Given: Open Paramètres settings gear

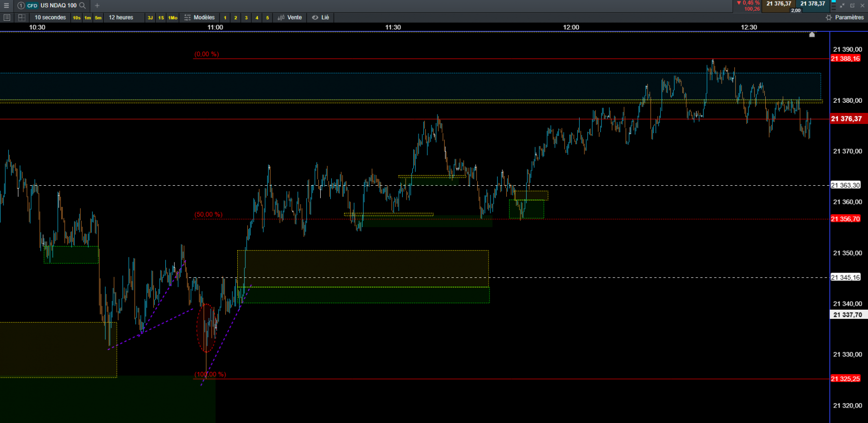Looking at the screenshot, I should tap(844, 17).
